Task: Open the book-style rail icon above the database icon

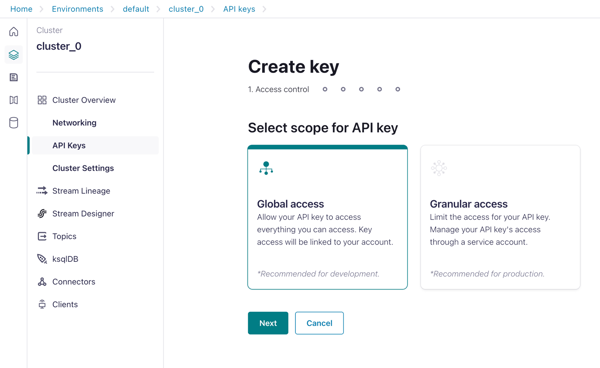Action: coord(14,100)
